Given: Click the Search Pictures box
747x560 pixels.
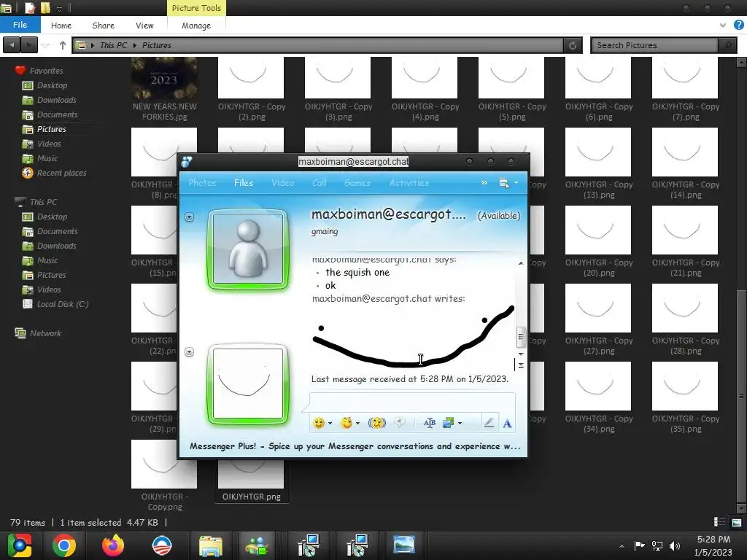Looking at the screenshot, I should [655, 45].
